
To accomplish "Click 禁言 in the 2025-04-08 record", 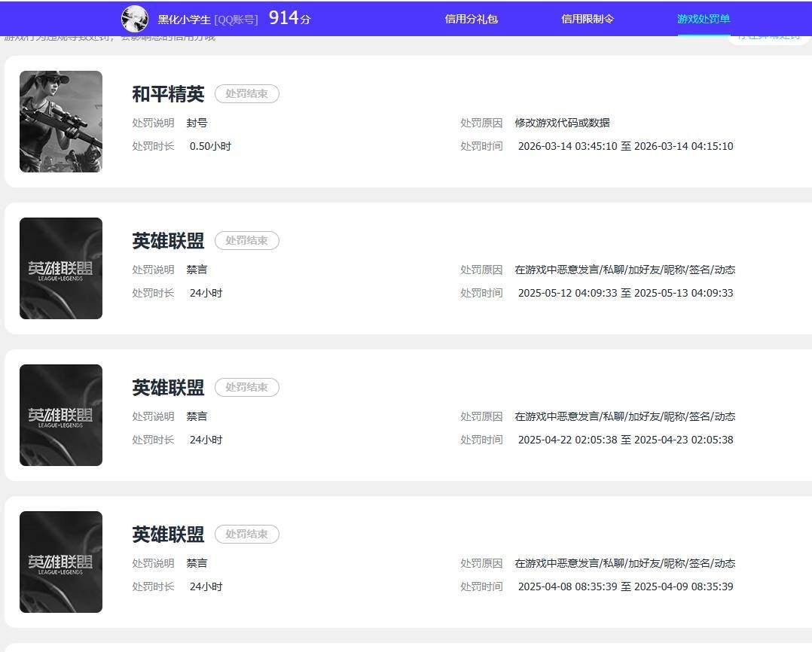I will (197, 563).
